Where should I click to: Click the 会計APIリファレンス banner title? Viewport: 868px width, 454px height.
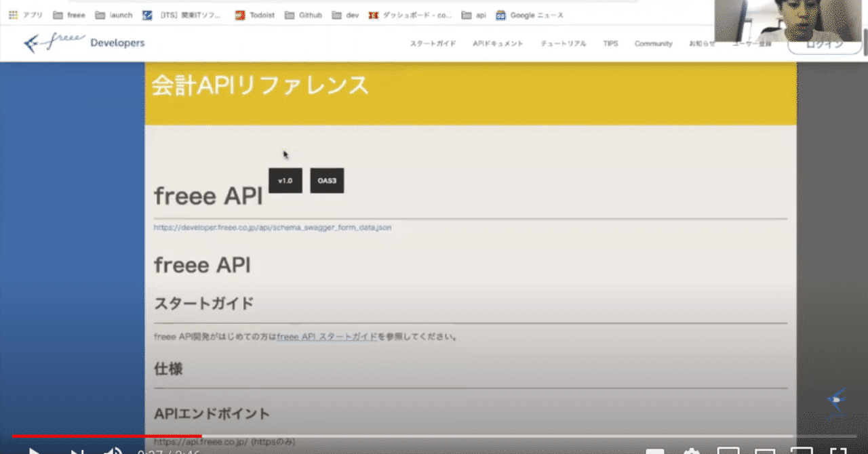pyautogui.click(x=260, y=85)
